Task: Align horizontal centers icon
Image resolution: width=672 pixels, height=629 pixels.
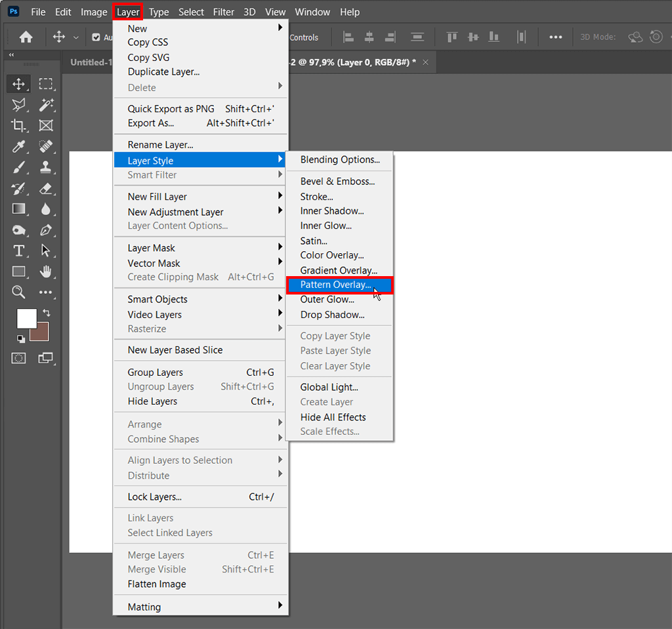Action: [x=369, y=37]
